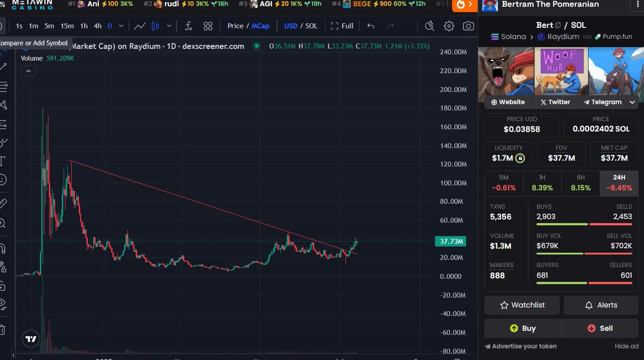Click the red Sell button

coord(600,328)
